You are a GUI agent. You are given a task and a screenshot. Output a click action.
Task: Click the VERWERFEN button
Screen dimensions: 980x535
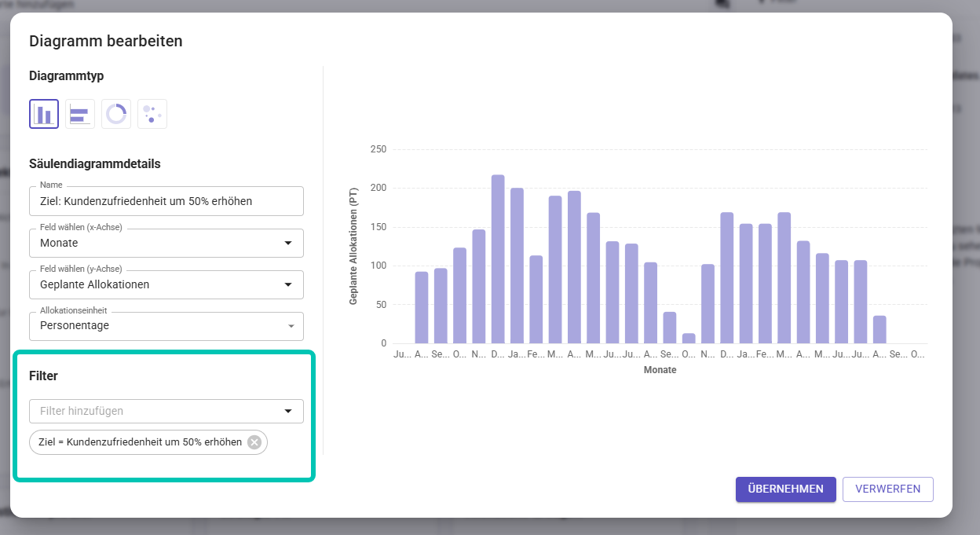(888, 489)
